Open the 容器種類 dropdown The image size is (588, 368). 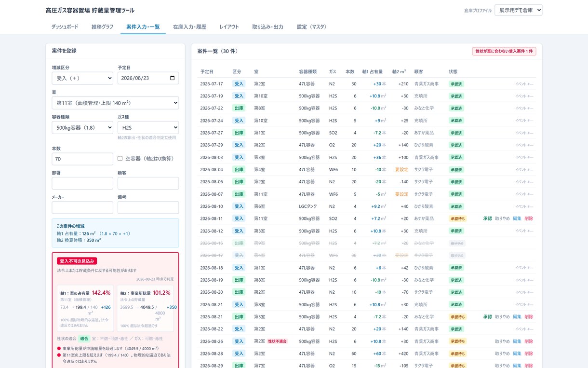[82, 127]
